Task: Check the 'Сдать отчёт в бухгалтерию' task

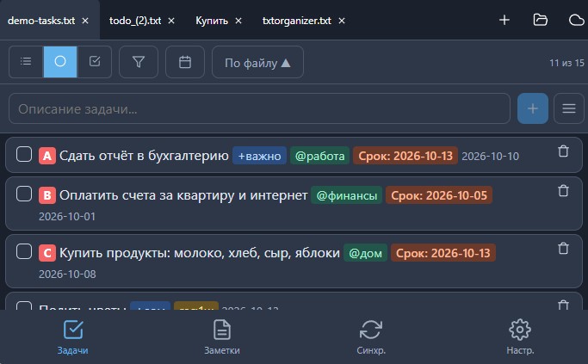Action: click(24, 154)
